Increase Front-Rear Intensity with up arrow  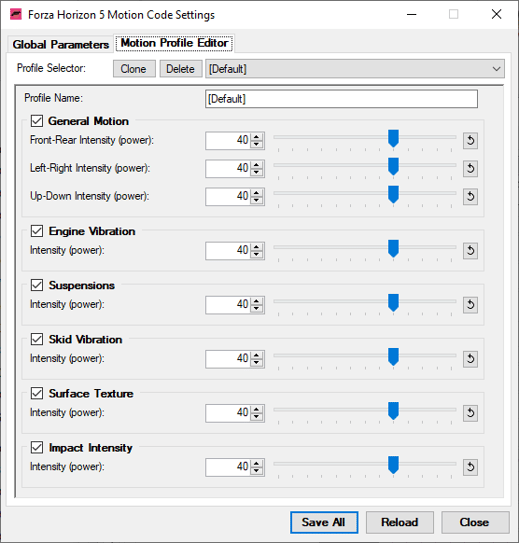click(x=256, y=137)
